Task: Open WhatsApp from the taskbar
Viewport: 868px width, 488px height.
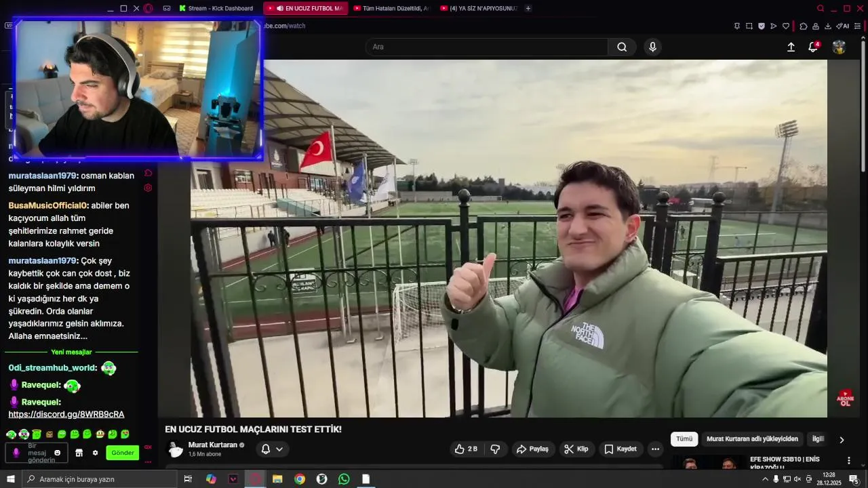Action: pyautogui.click(x=344, y=479)
